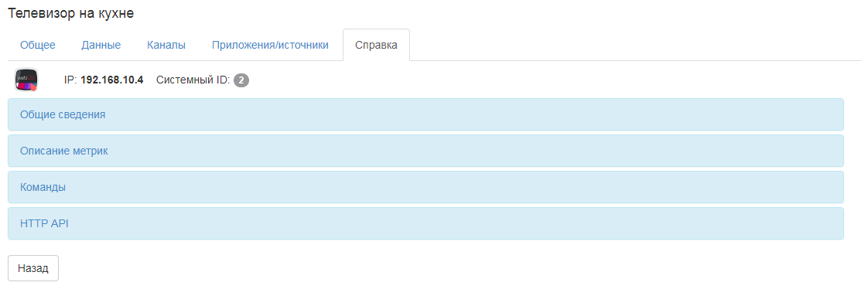Open the Приложения/источники tab
Image resolution: width=868 pixels, height=289 pixels.
pyautogui.click(x=270, y=46)
